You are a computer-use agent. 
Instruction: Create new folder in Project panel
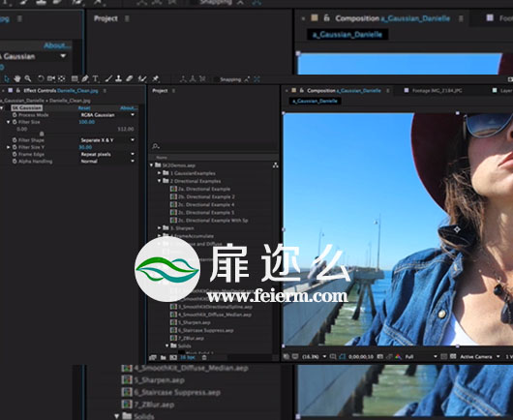(x=164, y=357)
